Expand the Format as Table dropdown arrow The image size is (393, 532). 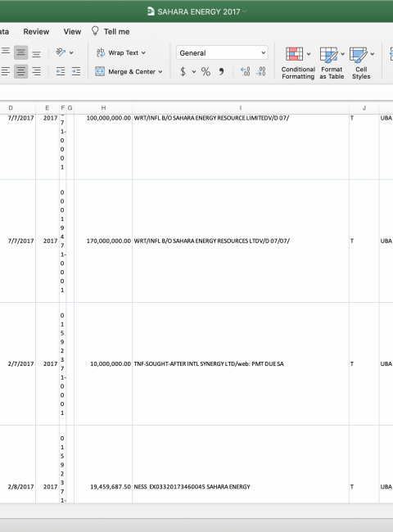tap(342, 53)
